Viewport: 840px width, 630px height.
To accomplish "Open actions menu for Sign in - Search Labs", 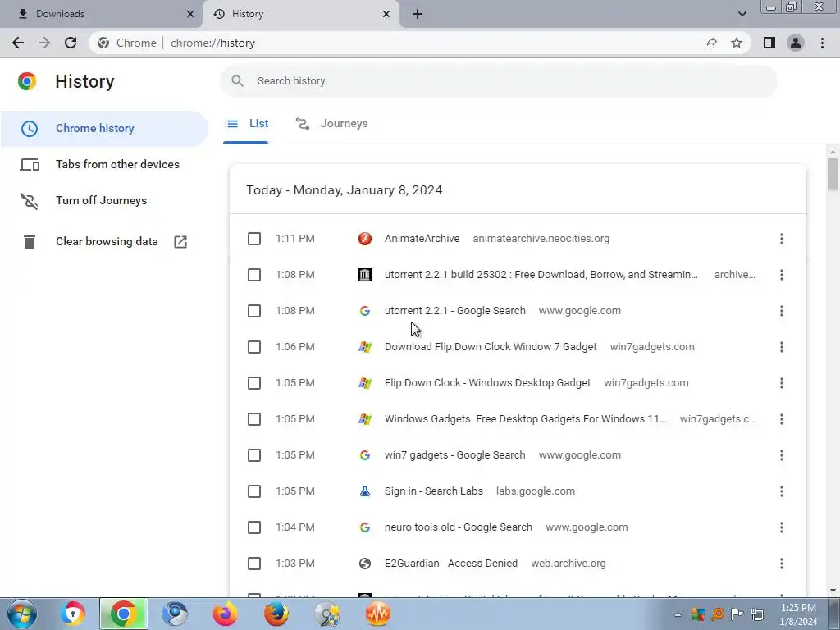I will 782,491.
